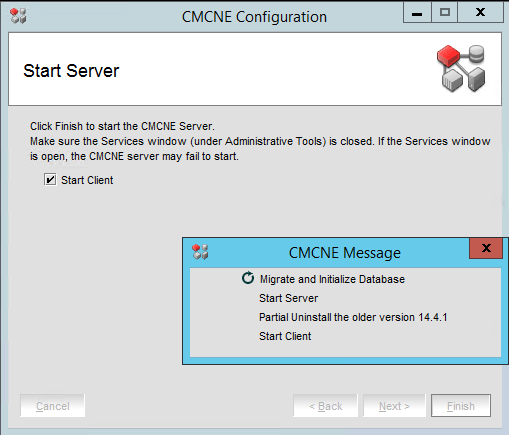509x435 pixels.
Task: Click the CMCNE Message dialog app icon
Action: [x=200, y=252]
